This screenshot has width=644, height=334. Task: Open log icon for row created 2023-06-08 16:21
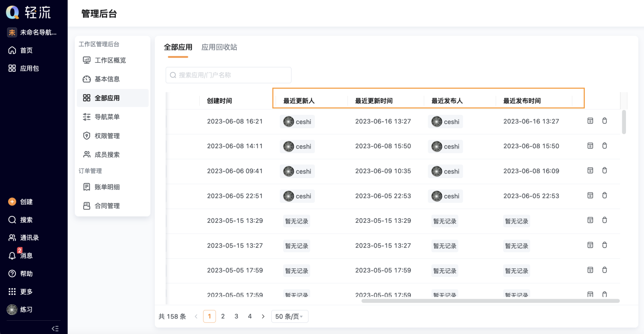click(x=590, y=121)
